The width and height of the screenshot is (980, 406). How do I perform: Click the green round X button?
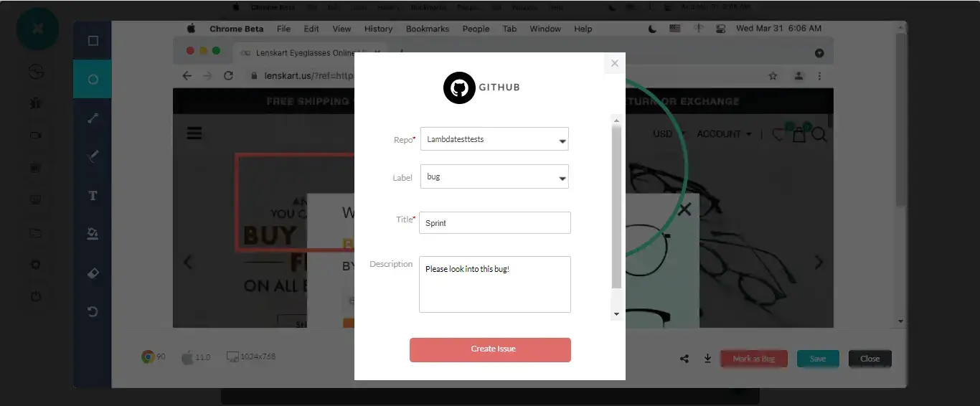(x=38, y=29)
